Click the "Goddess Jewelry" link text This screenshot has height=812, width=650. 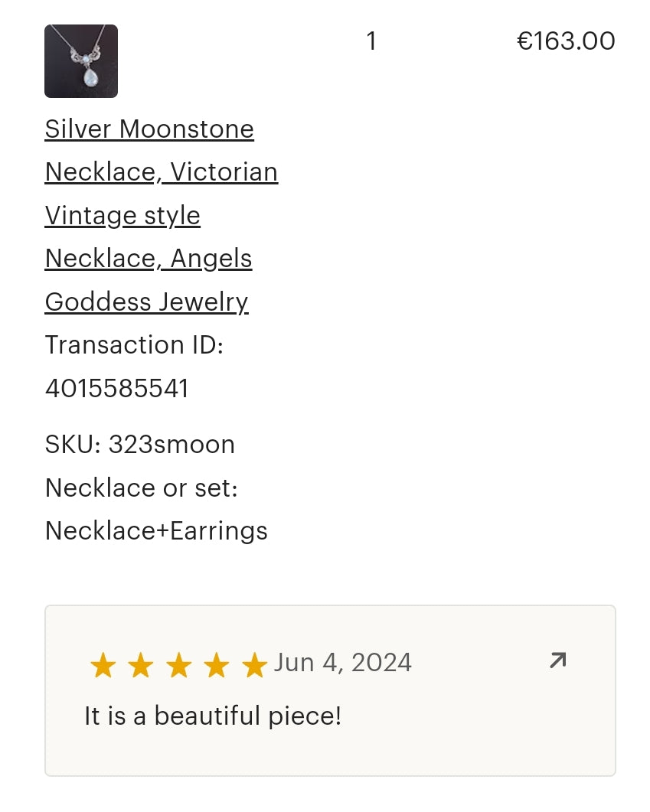click(x=147, y=302)
